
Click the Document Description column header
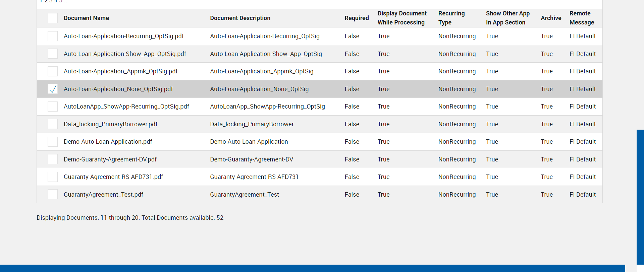(240, 18)
